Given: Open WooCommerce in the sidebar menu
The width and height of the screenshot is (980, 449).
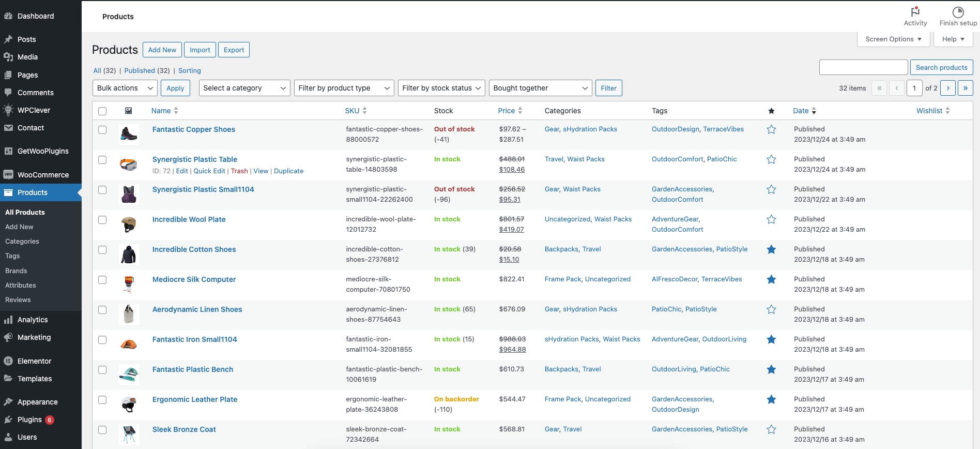Looking at the screenshot, I should pyautogui.click(x=43, y=175).
